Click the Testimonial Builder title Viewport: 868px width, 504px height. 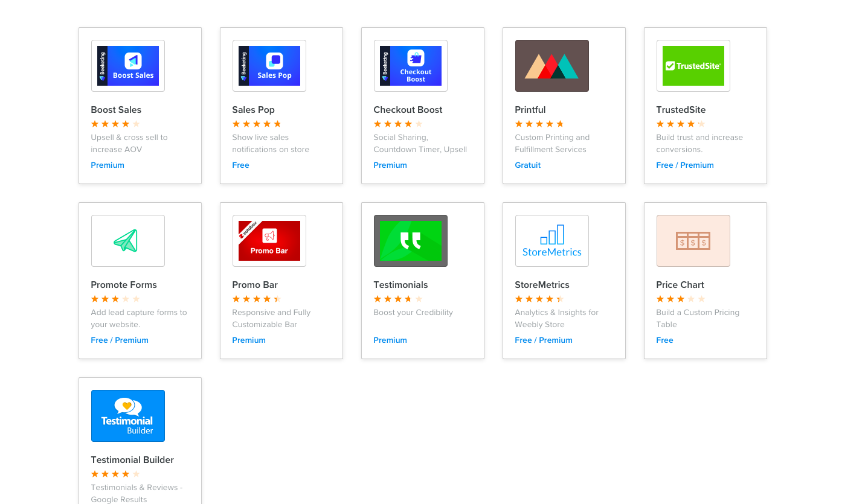coord(132,460)
